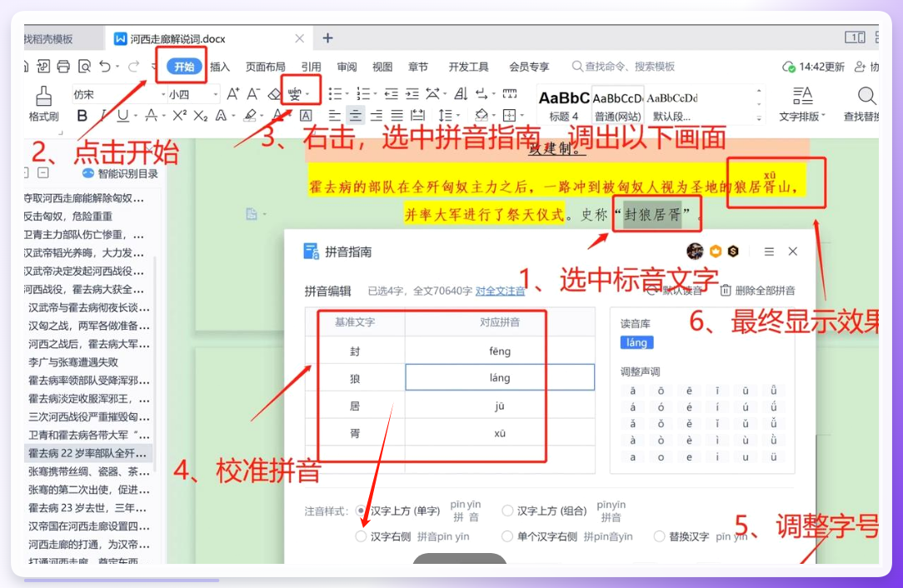Select 汉字右侧 annotation style
This screenshot has height=588, width=903.
coord(361,536)
